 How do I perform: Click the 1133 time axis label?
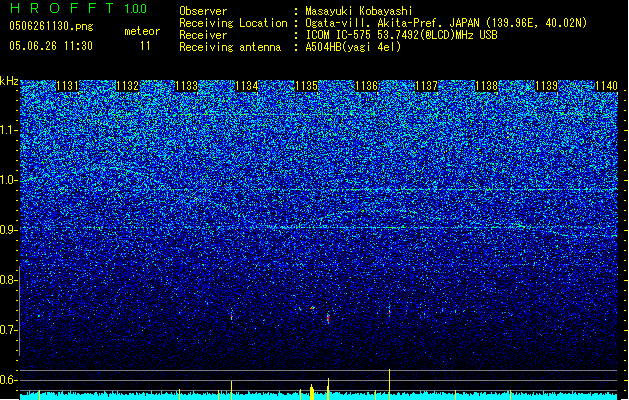point(187,86)
